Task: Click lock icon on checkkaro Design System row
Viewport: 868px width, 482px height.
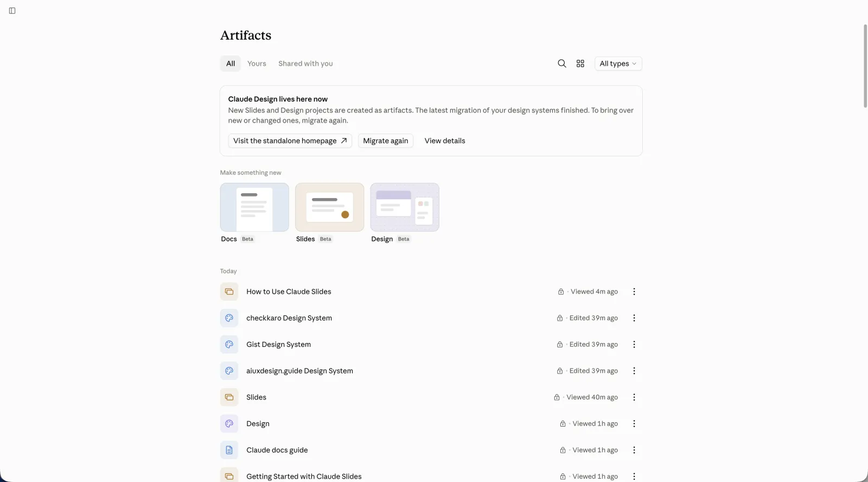Action: coord(560,318)
